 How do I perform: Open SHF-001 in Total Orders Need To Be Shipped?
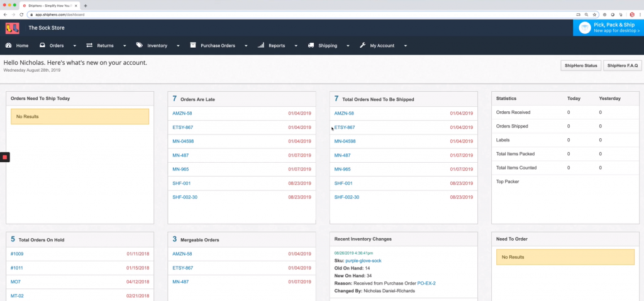tap(343, 183)
